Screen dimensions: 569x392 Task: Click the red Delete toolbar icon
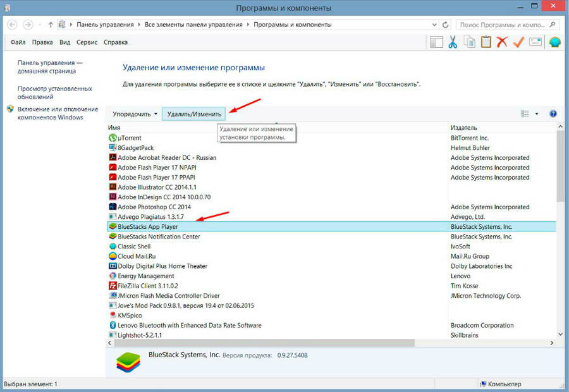tap(503, 42)
